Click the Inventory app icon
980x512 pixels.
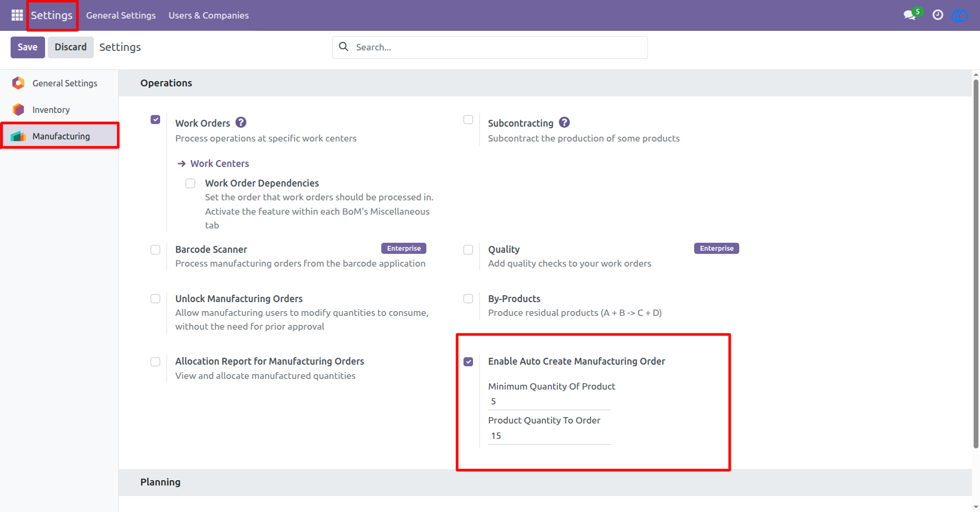pyautogui.click(x=19, y=109)
